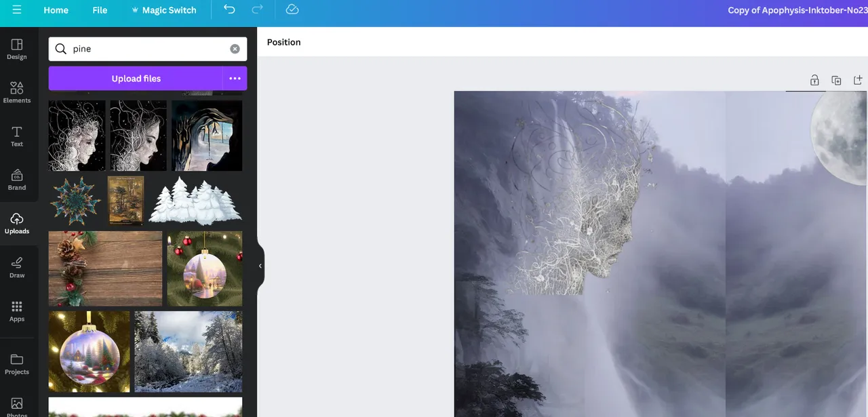Open the Position options
The width and height of the screenshot is (868, 417).
tap(283, 42)
